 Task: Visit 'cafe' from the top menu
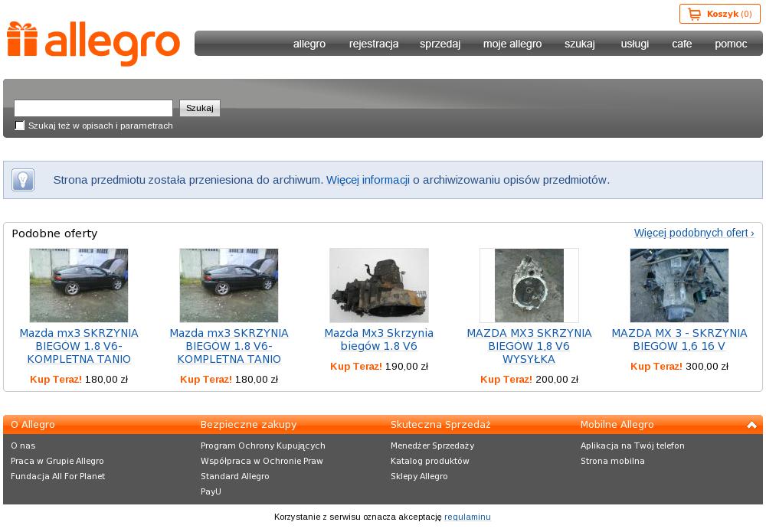[x=682, y=44]
